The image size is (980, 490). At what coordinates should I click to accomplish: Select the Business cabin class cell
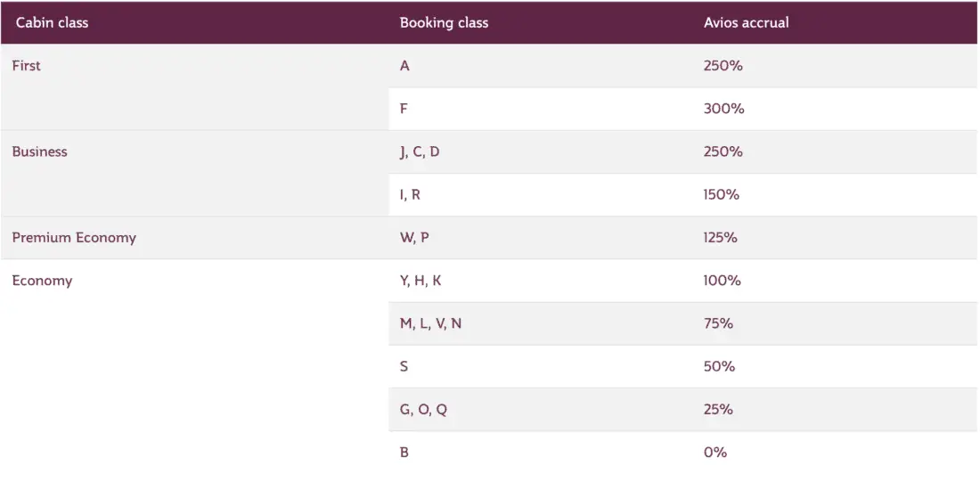(40, 152)
